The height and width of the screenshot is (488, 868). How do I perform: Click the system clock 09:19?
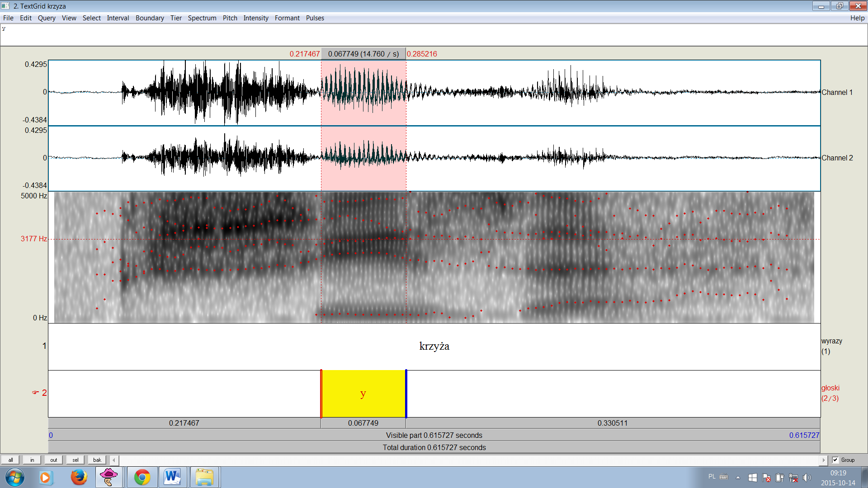pos(838,473)
